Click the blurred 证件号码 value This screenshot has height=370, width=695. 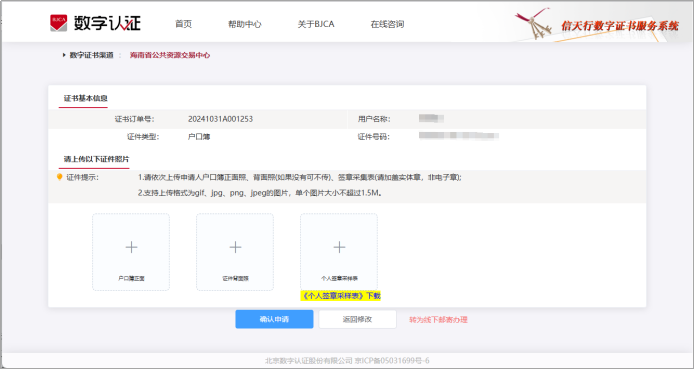tap(459, 136)
